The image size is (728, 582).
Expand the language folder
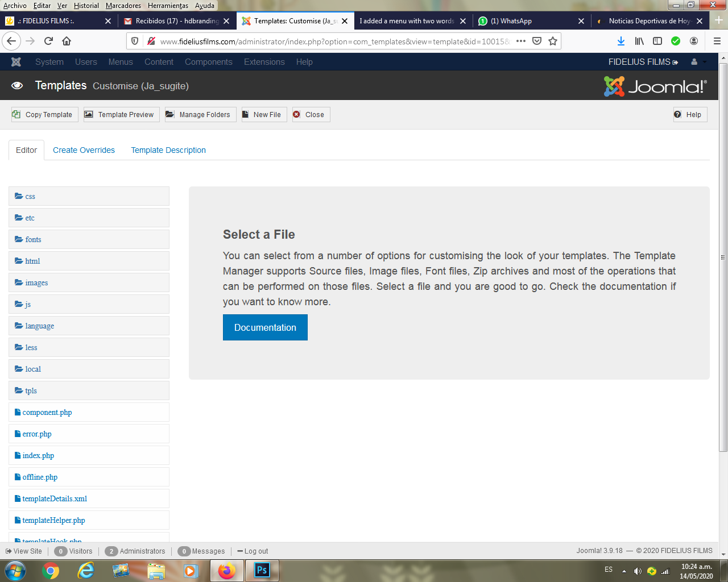point(89,326)
